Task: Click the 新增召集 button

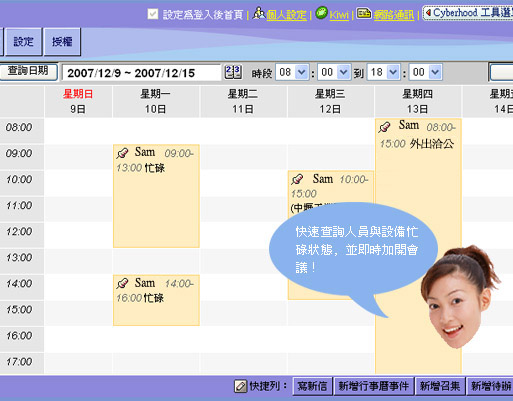Action: (440, 386)
